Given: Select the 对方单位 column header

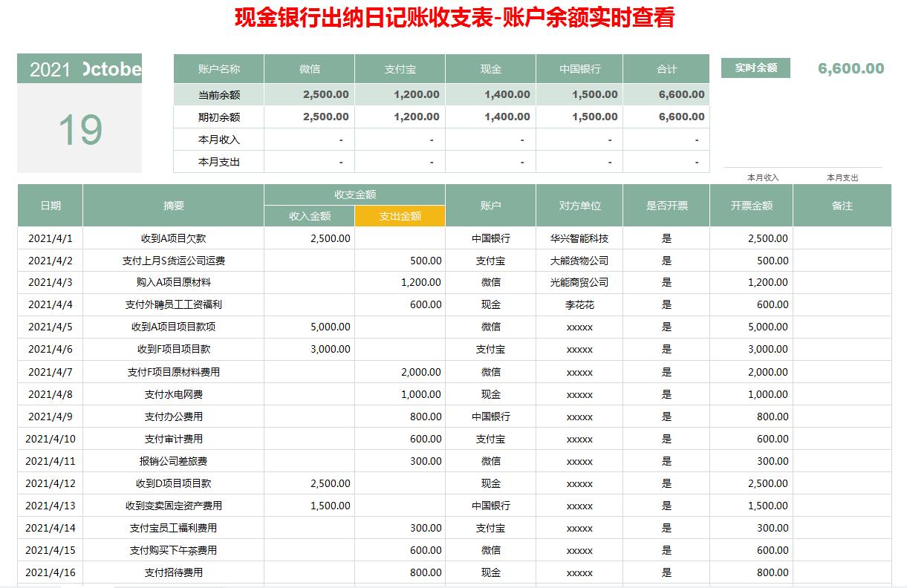Looking at the screenshot, I should [x=580, y=205].
